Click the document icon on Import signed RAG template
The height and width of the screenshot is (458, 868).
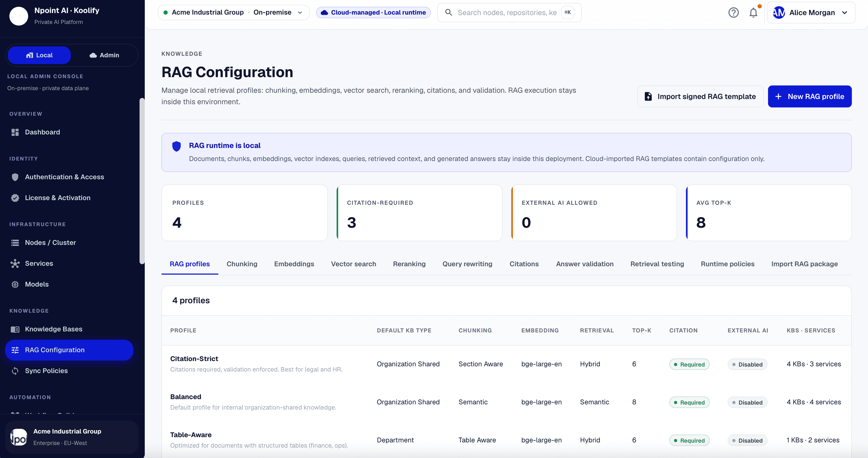click(648, 96)
